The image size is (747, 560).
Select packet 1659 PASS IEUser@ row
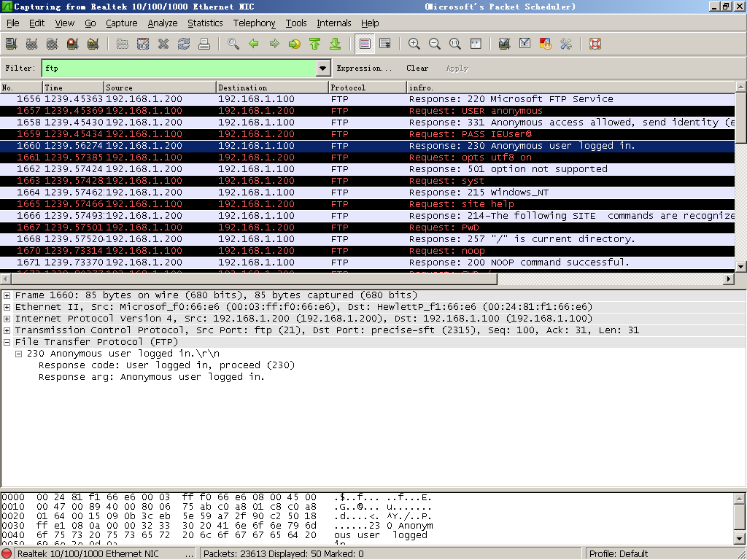pos(368,134)
